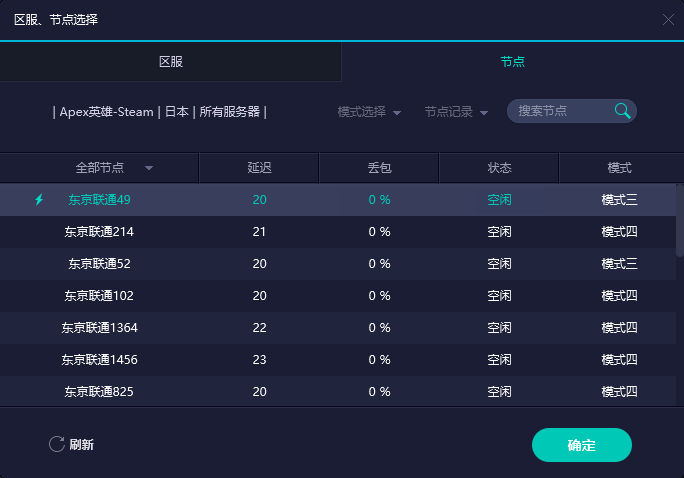Image resolution: width=684 pixels, height=478 pixels.
Task: Confirm selection with the 确定 button
Action: point(581,445)
